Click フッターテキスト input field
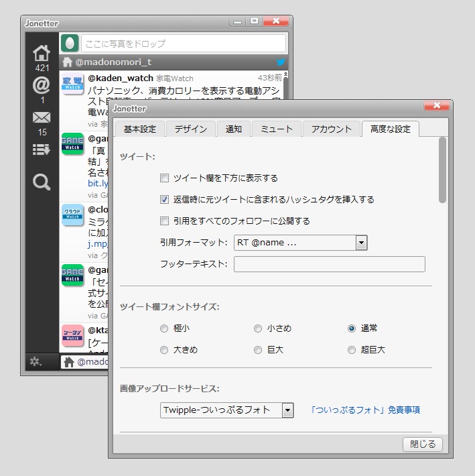This screenshot has height=476, width=475. coord(330,264)
